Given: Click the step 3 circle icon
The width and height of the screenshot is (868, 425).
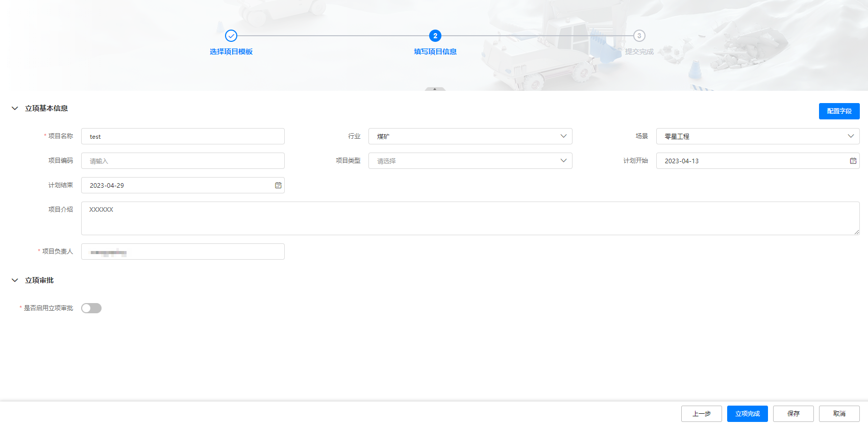Looking at the screenshot, I should coord(639,36).
